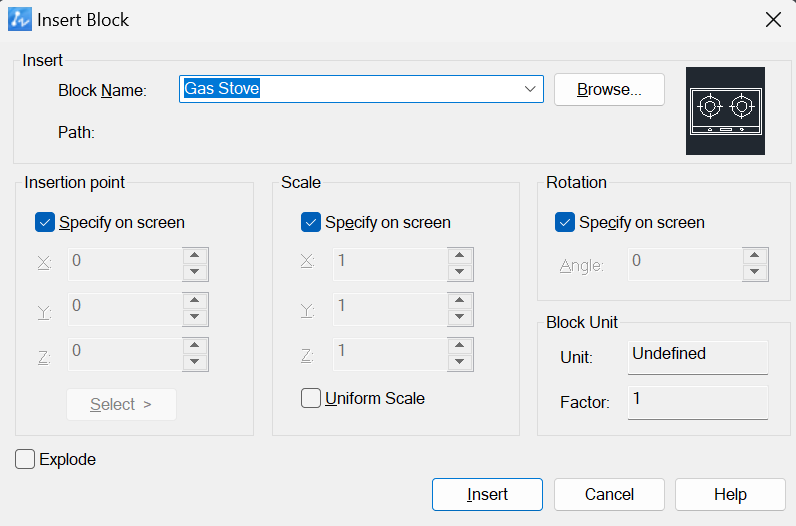This screenshot has height=526, width=796.
Task: Open Help for Insert Block
Action: tap(730, 494)
